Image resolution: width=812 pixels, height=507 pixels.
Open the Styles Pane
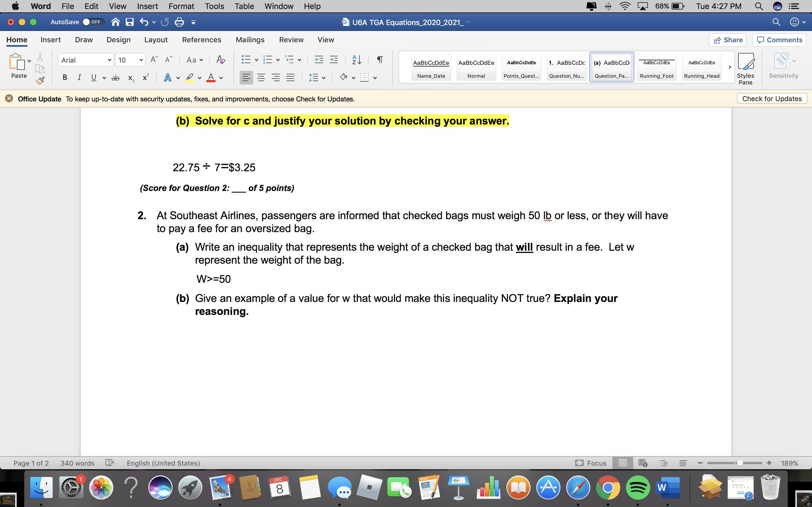click(x=745, y=69)
